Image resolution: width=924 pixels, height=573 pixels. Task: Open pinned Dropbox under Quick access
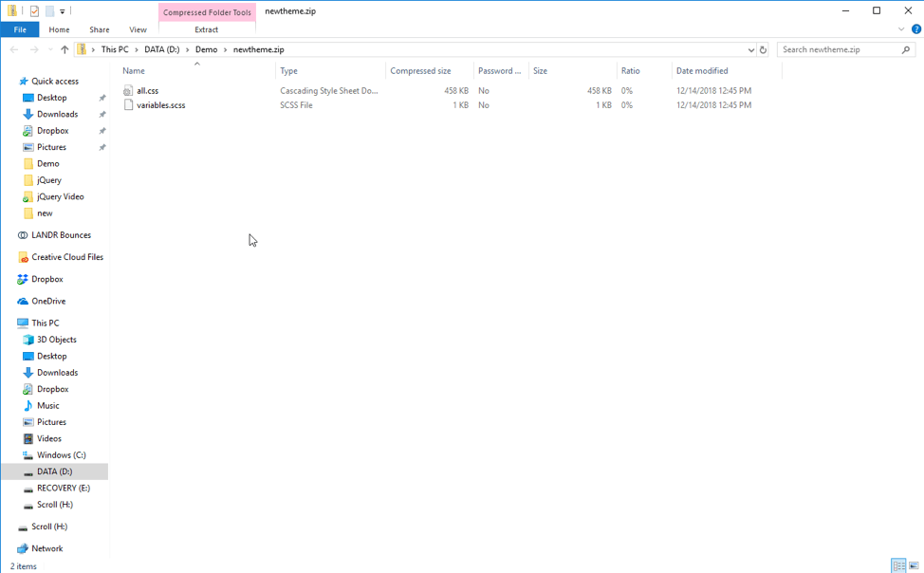[x=52, y=131]
